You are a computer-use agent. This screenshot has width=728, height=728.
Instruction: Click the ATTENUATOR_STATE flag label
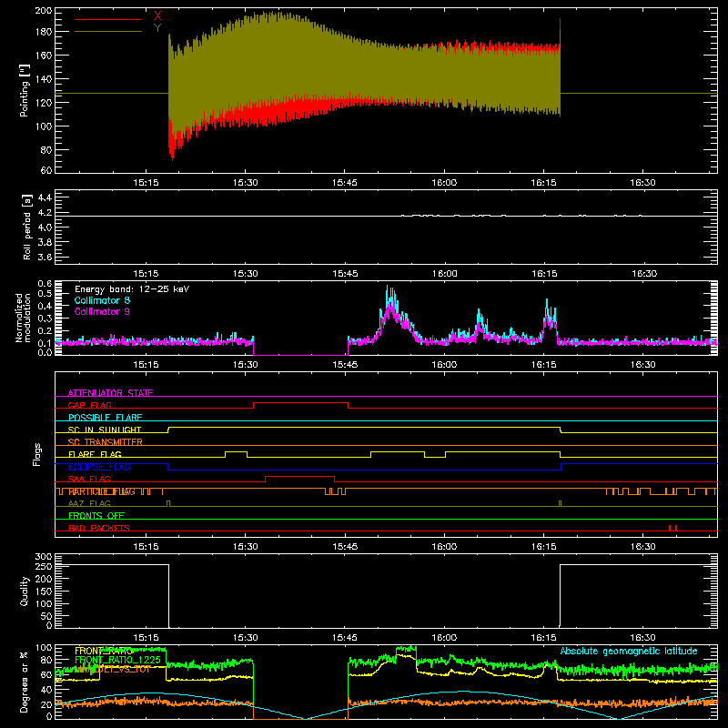110,393
